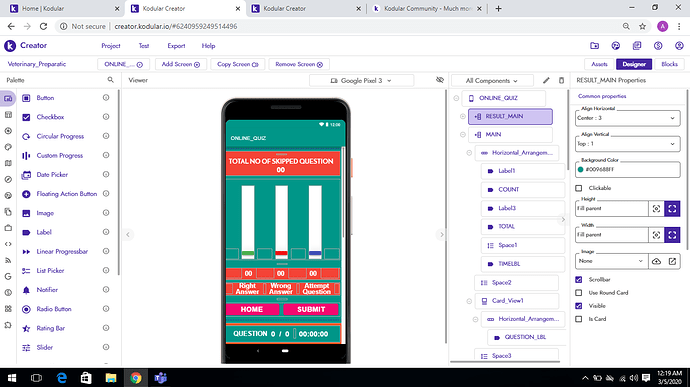Set Width to fill parent icon
Image resolution: width=690 pixels, height=387 pixels.
[x=672, y=235]
